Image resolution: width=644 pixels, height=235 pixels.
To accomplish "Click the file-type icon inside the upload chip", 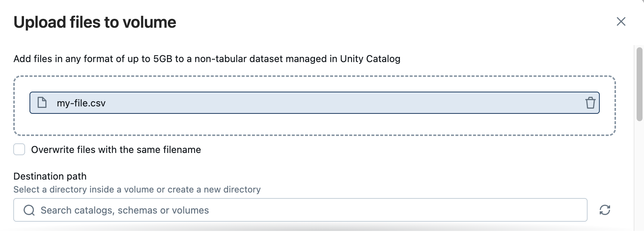I will (x=42, y=103).
